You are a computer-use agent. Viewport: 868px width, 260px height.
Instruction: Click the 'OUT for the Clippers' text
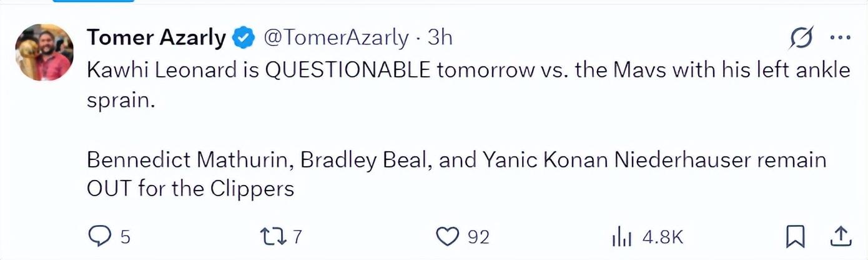pos(190,188)
